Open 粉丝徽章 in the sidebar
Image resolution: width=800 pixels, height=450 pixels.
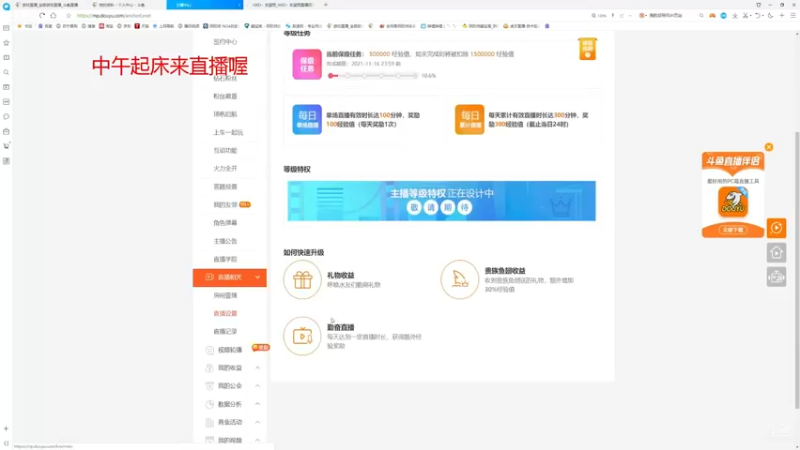(225, 96)
